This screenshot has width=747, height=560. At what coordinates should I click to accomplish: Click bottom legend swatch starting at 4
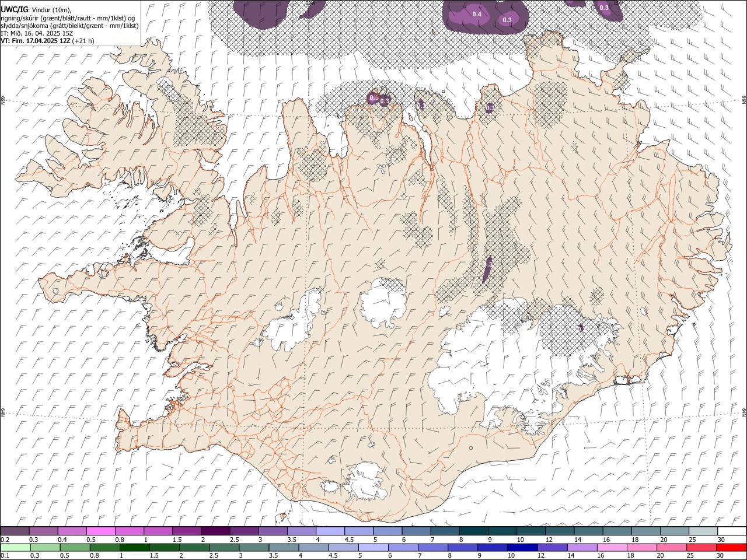313,547
